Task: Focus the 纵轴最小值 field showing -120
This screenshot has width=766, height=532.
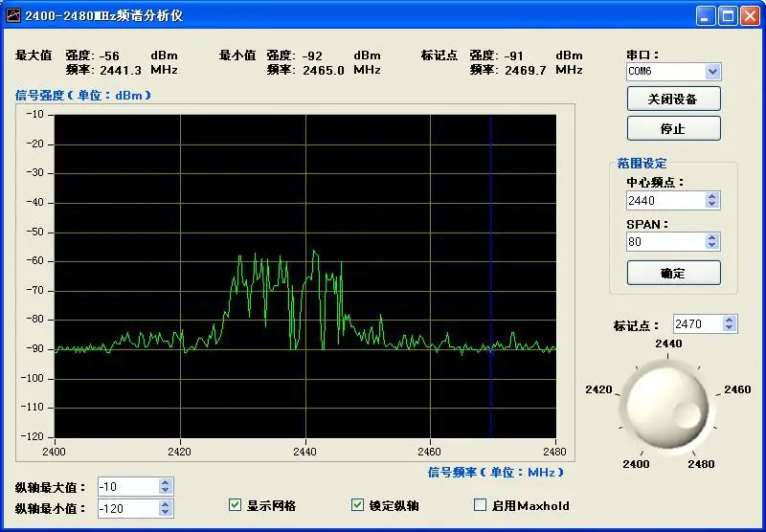Action: tap(128, 509)
